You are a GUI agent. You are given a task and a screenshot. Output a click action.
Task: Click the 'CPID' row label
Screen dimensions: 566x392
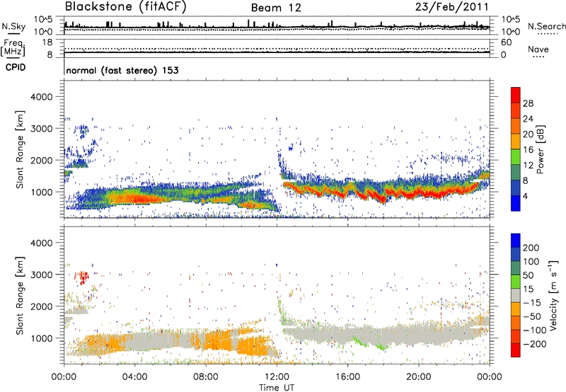(x=16, y=67)
